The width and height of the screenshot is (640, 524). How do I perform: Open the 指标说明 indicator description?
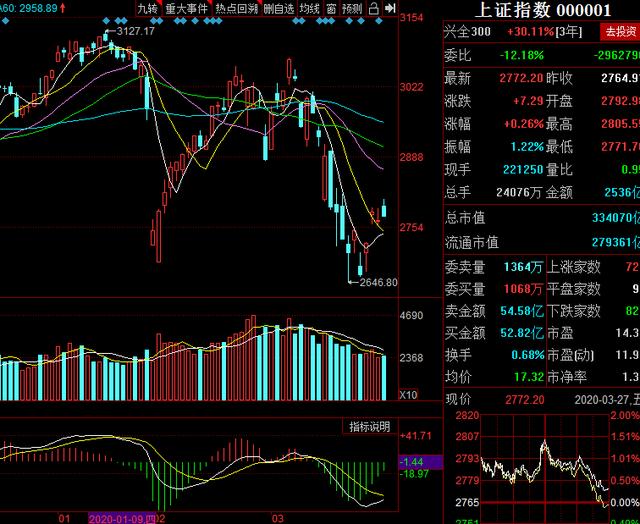(369, 427)
